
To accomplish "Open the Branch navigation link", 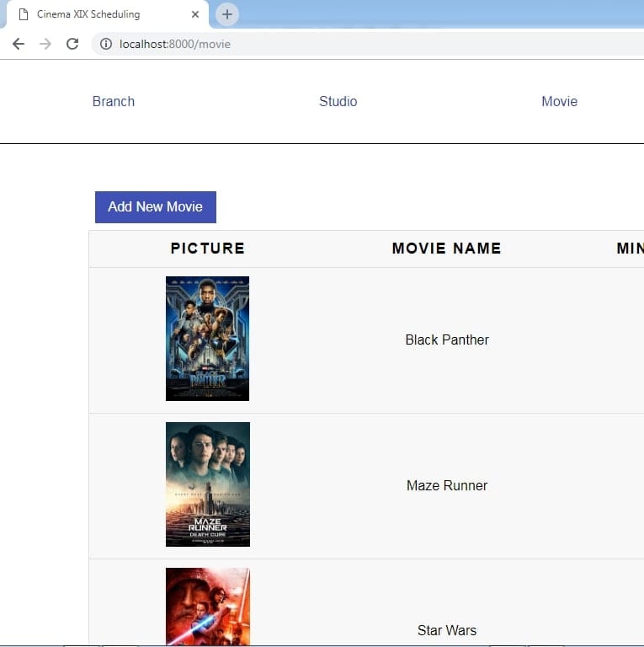I will point(114,101).
